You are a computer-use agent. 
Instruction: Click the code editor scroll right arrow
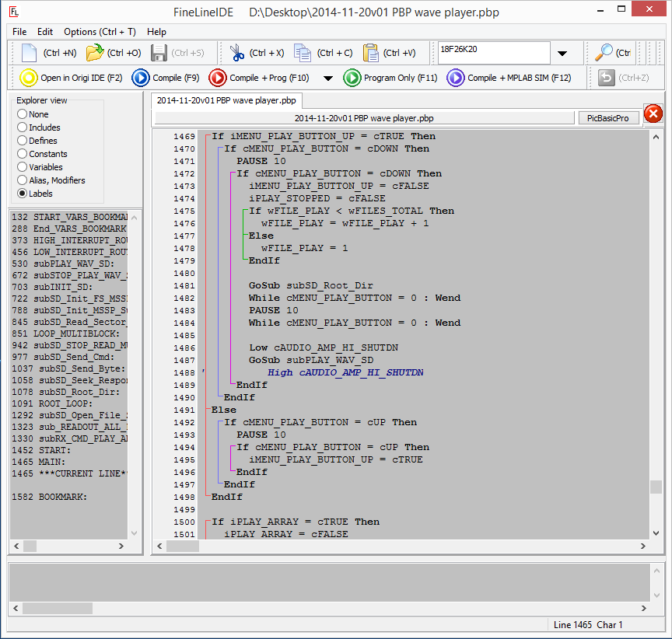(643, 546)
